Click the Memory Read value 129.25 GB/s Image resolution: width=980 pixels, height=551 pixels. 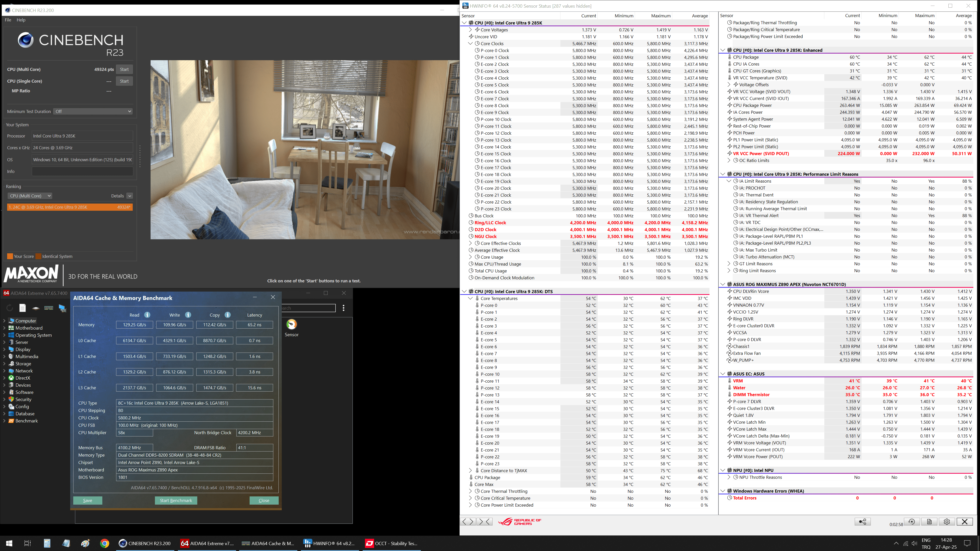(x=135, y=325)
